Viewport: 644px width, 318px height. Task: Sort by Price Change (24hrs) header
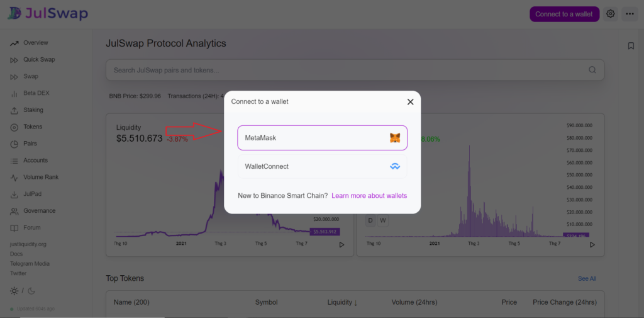click(x=565, y=302)
